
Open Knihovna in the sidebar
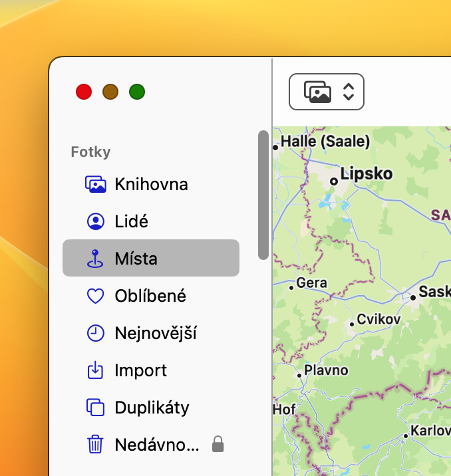click(x=151, y=184)
